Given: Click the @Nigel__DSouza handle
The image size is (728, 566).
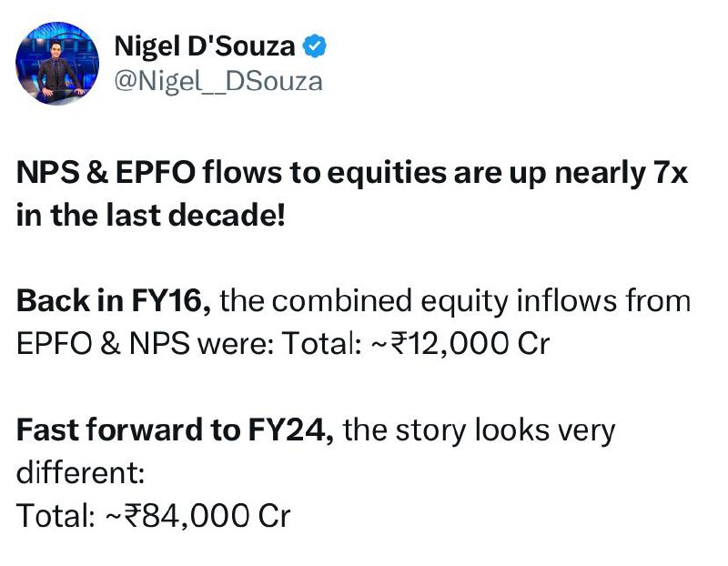Looking at the screenshot, I should pyautogui.click(x=217, y=81).
